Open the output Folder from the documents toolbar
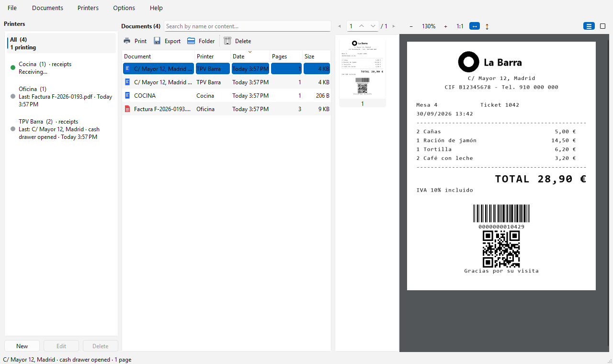Image resolution: width=613 pixels, height=364 pixels. click(x=201, y=41)
